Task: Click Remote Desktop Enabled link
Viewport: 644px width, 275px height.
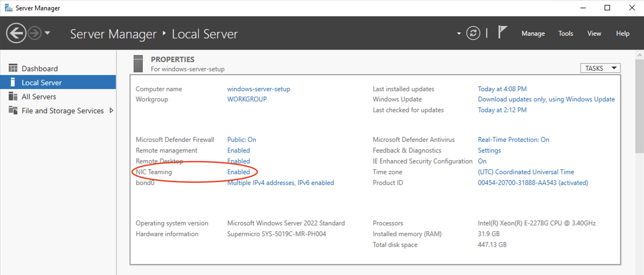Action: [x=239, y=161]
